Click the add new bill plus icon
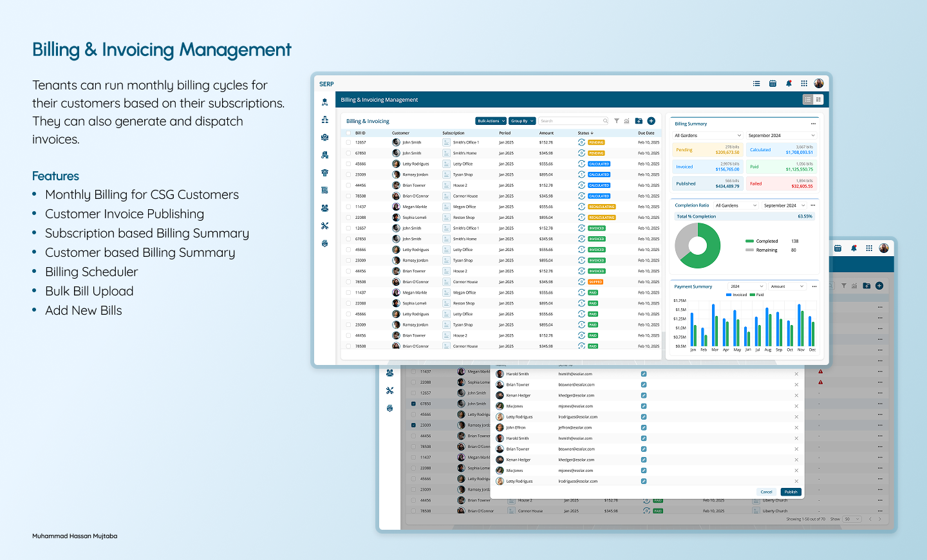The image size is (927, 560). click(x=651, y=120)
